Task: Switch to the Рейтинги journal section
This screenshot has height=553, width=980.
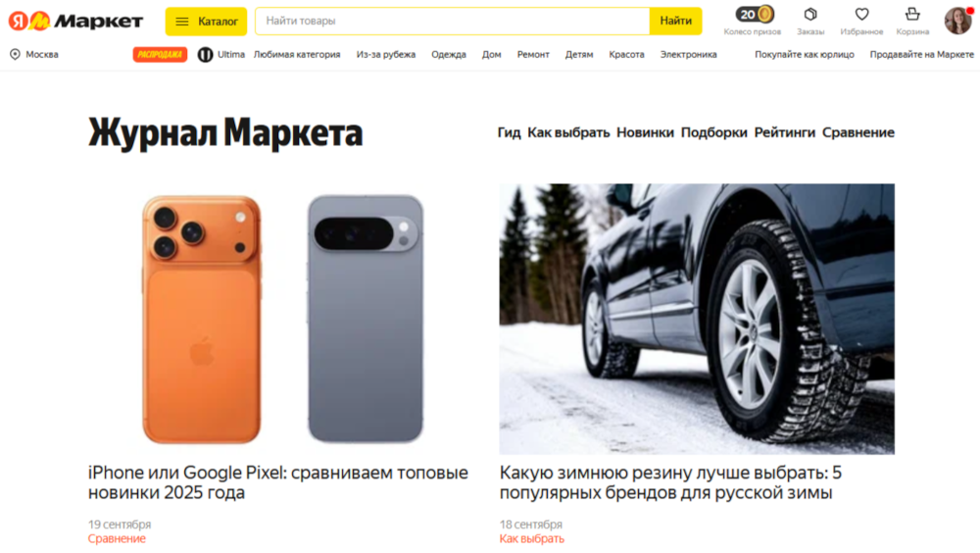Action: pyautogui.click(x=784, y=132)
